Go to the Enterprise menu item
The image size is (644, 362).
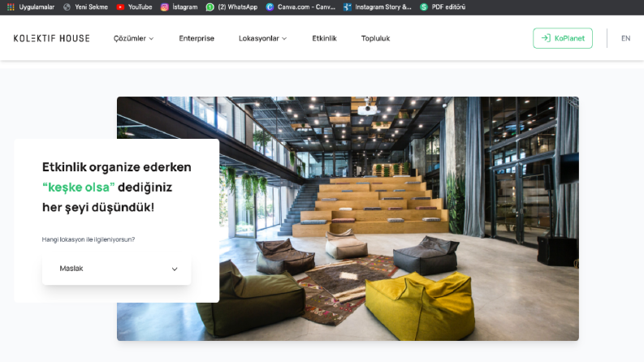click(x=197, y=38)
